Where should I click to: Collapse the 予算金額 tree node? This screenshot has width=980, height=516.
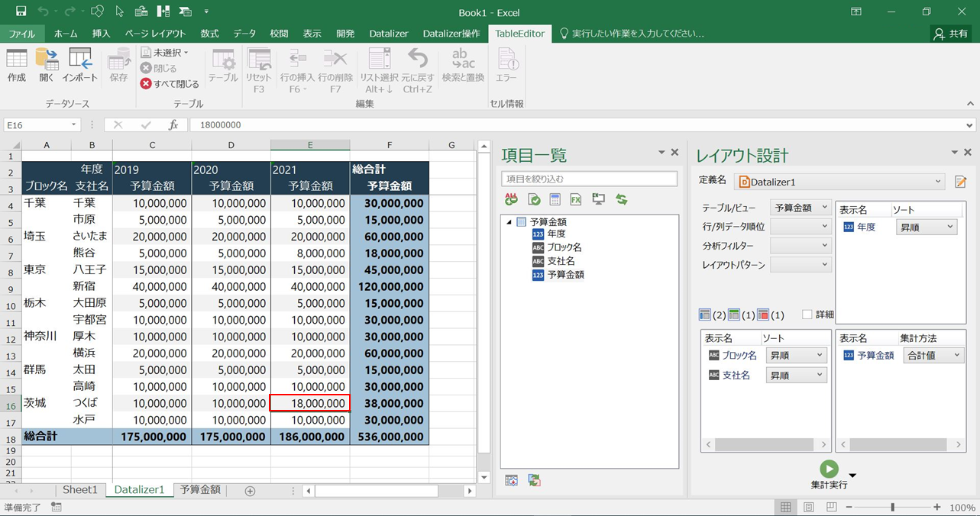click(x=509, y=222)
